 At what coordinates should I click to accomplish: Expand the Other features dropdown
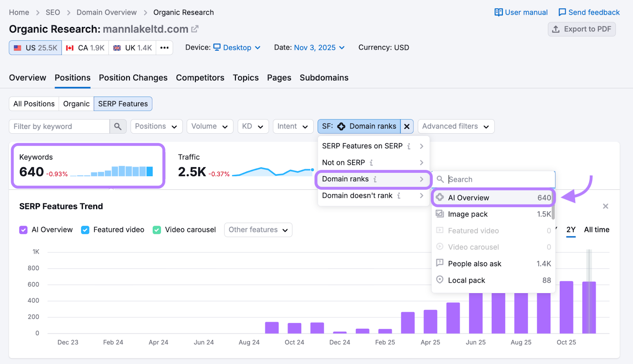[x=258, y=229]
